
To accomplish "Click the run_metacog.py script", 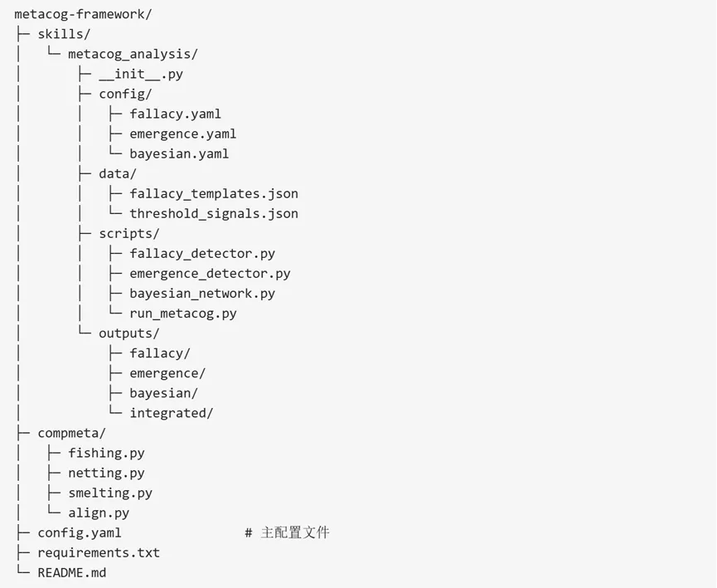I will [183, 313].
